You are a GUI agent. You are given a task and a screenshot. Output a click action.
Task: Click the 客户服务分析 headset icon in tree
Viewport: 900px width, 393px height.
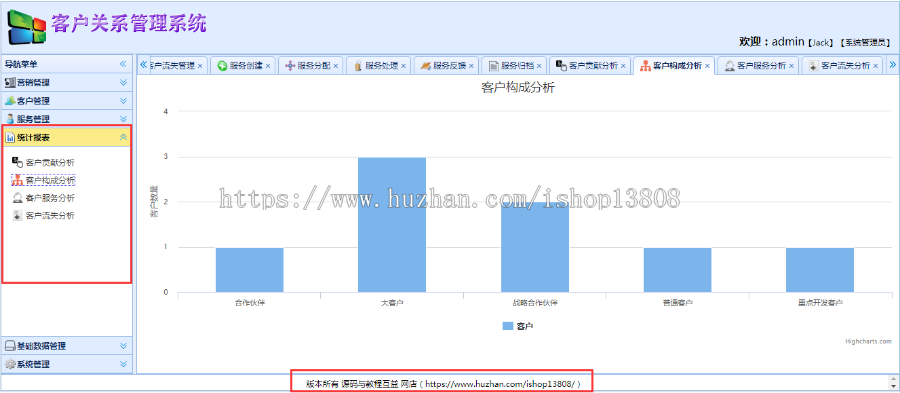tap(17, 198)
